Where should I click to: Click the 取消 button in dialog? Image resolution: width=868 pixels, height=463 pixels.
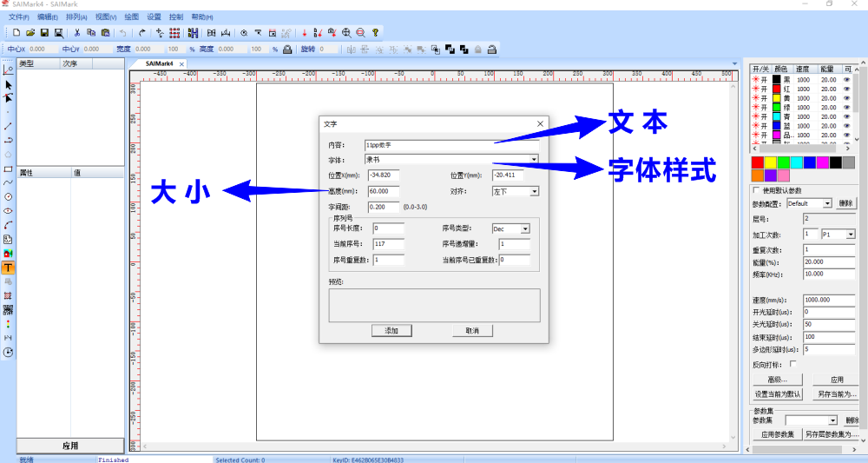(x=472, y=331)
